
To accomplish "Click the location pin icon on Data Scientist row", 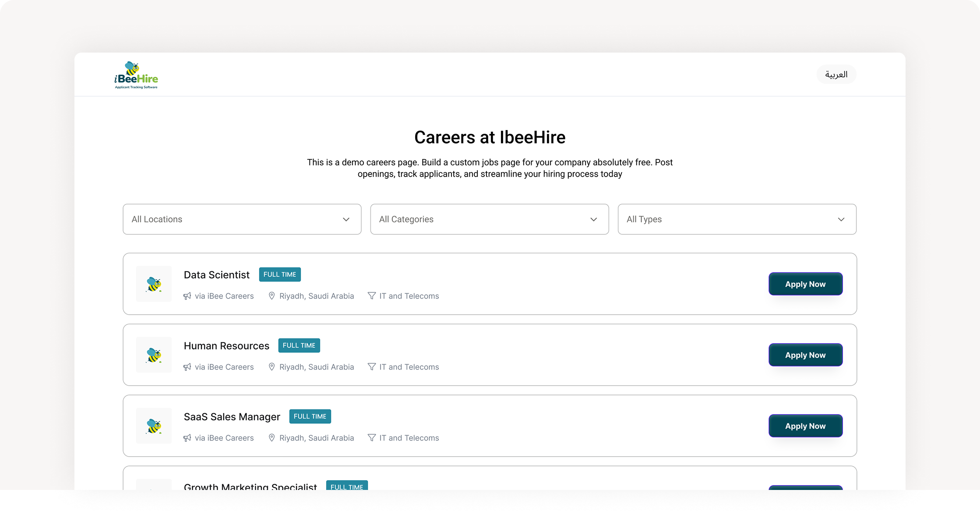I will point(271,296).
